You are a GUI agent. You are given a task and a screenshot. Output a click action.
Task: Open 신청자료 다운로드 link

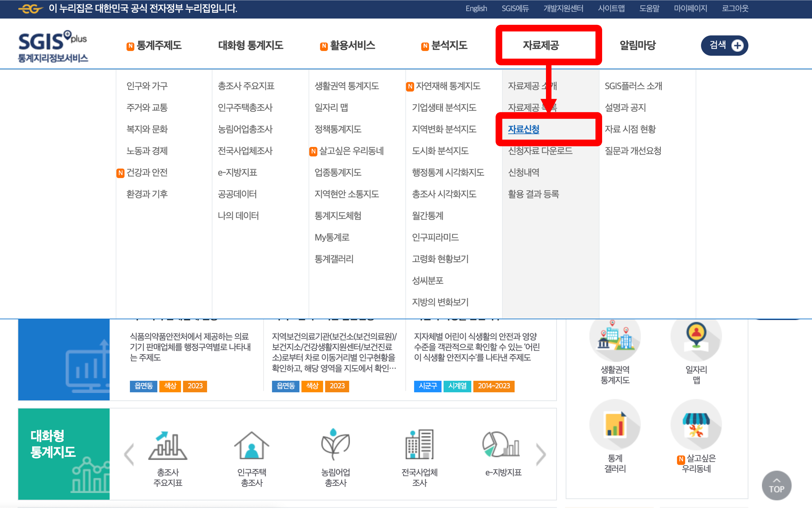540,151
